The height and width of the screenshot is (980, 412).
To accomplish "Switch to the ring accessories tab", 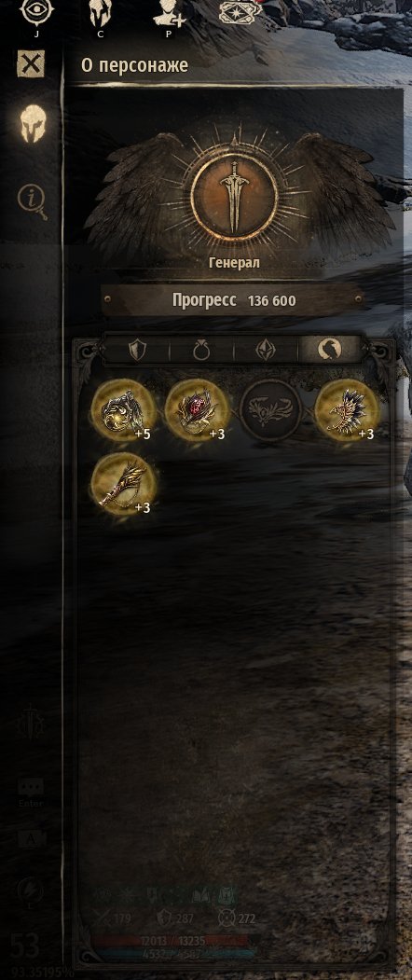I will coord(201,351).
